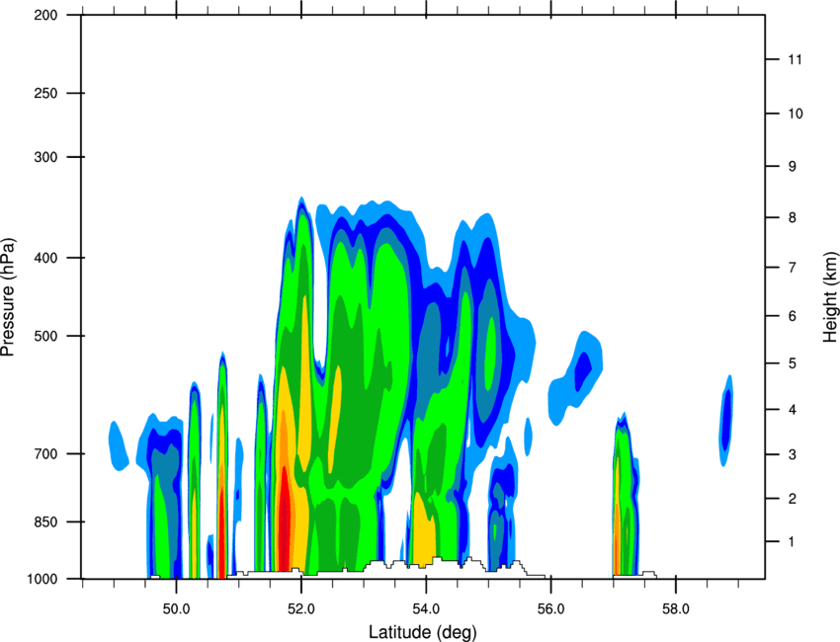This screenshot has width=840, height=642.
Task: Click the 500 pressure tick label
Action: point(45,336)
